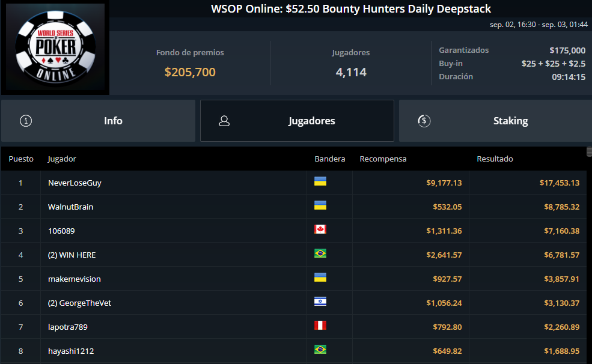The height and width of the screenshot is (364, 592).
Task: Switch to the Jugadores tab
Action: click(297, 121)
